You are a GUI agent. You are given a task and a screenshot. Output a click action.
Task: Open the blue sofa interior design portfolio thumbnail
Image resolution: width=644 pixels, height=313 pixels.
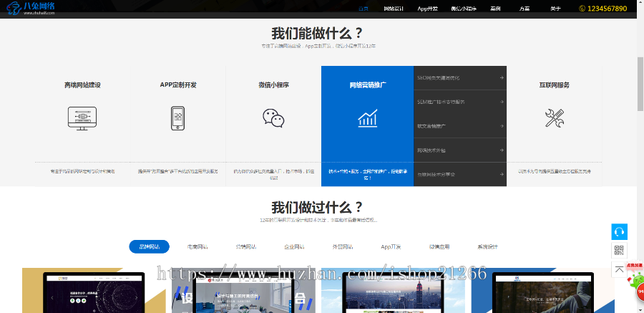click(x=243, y=290)
